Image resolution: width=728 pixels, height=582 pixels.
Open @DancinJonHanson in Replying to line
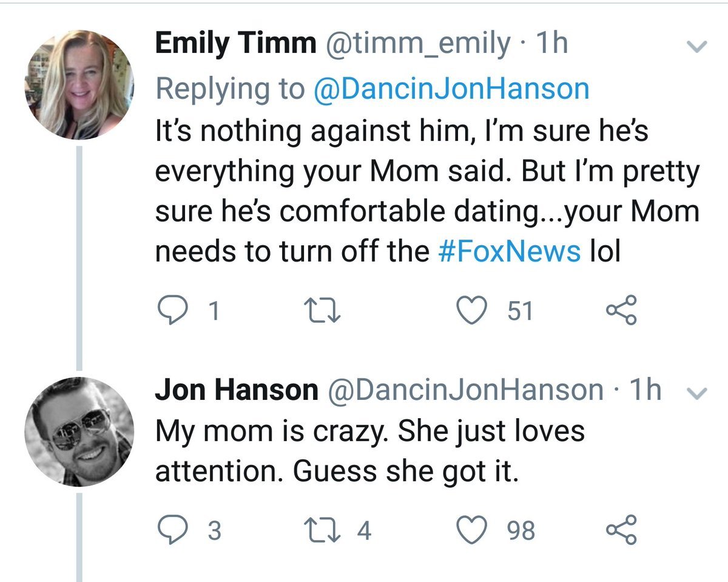coord(451,89)
